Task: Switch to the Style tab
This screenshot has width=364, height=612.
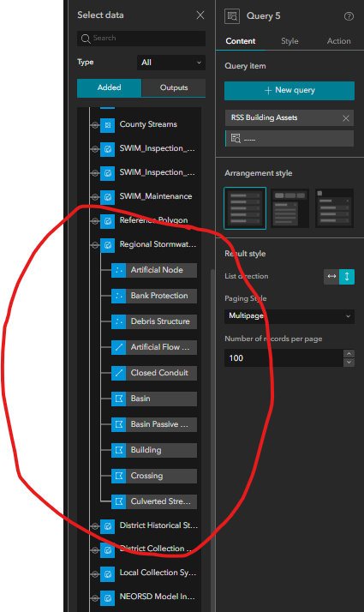Action: pos(289,41)
